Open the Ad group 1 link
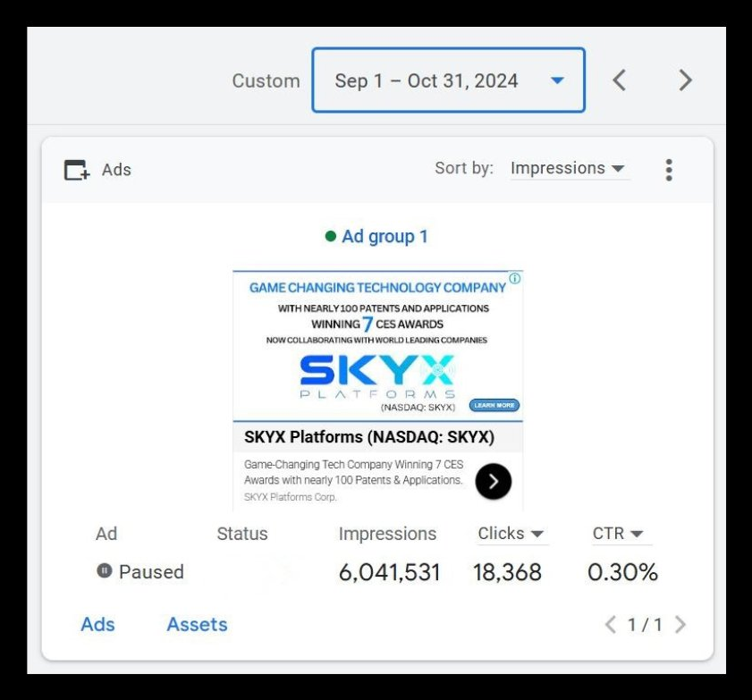The width and height of the screenshot is (752, 700). tap(384, 236)
